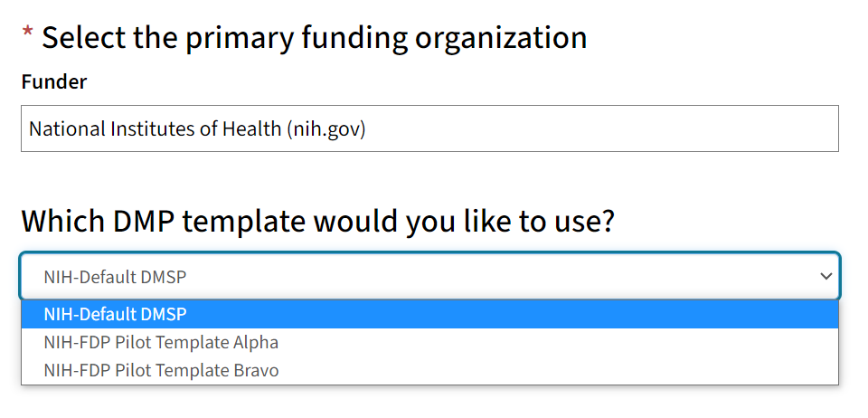Click the dropdown chevron arrow icon
The width and height of the screenshot is (868, 418).
(825, 276)
